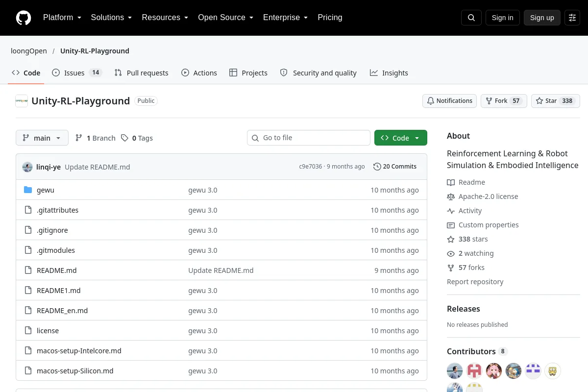Viewport: 588px width, 392px height.
Task: Click the Sign in button
Action: pos(503,18)
